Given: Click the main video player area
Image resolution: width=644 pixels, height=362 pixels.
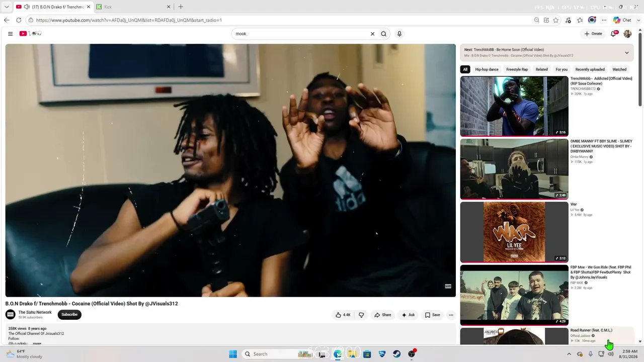Looking at the screenshot, I should click(230, 170).
